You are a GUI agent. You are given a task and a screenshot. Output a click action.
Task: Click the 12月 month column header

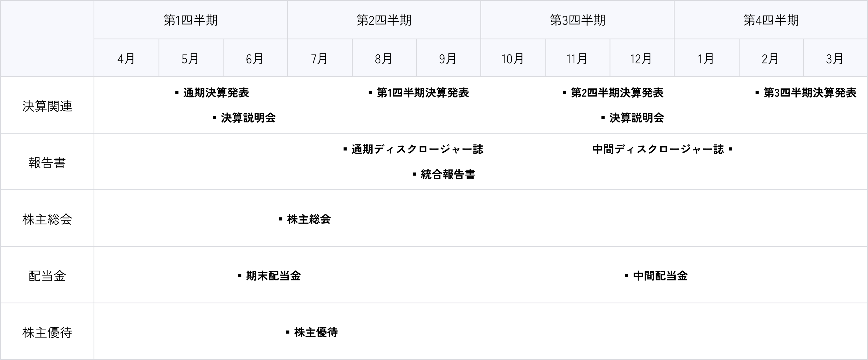(x=641, y=59)
